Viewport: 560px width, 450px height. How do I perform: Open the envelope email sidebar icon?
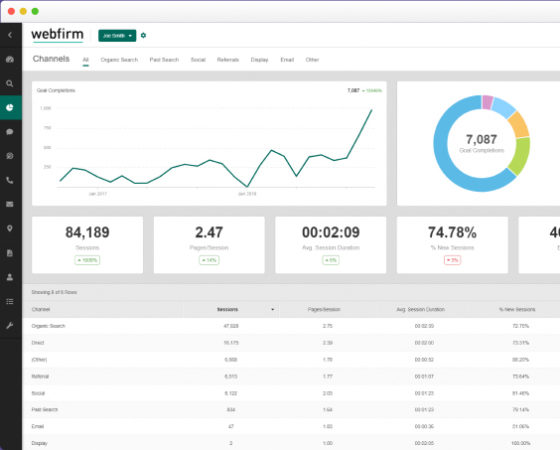click(10, 204)
